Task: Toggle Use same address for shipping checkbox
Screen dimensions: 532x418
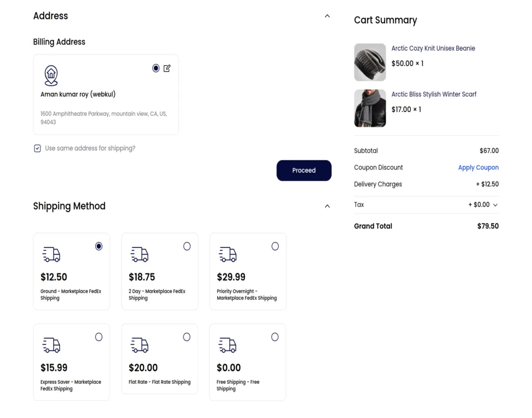Action: pos(38,148)
